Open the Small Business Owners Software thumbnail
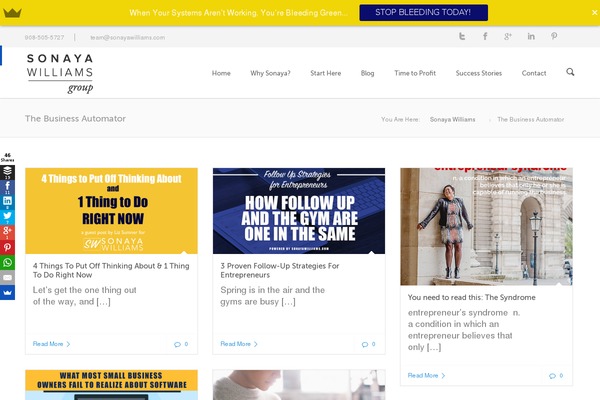This screenshot has height=400, width=600. 111,385
